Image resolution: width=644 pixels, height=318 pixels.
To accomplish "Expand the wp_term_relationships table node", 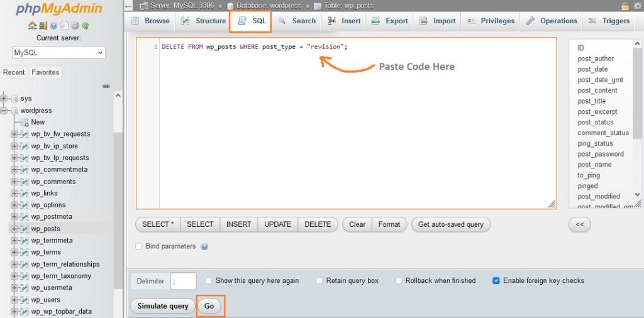I will tap(14, 264).
